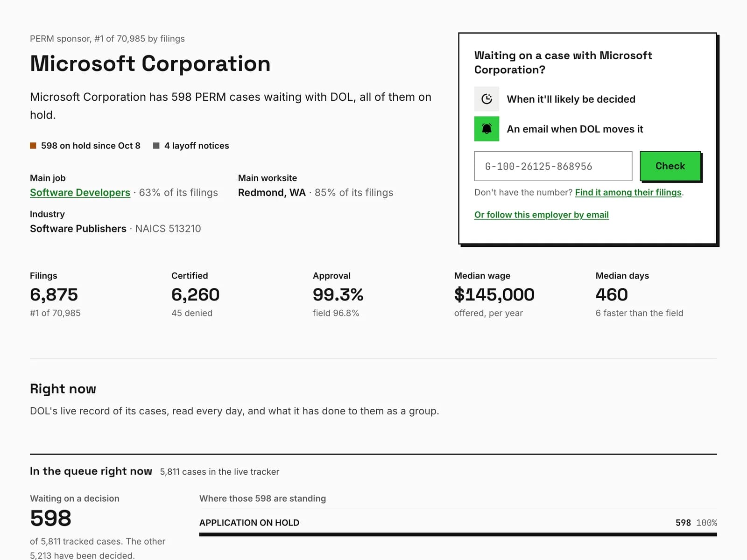Click 'NAICS 513210' code
747x560 pixels.
pos(168,229)
